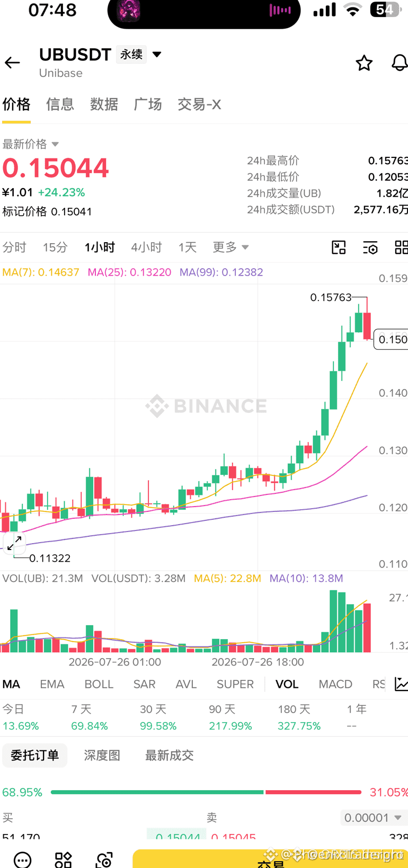408x868 pixels.
Task: Toggle the SUPER indicator
Action: click(235, 684)
